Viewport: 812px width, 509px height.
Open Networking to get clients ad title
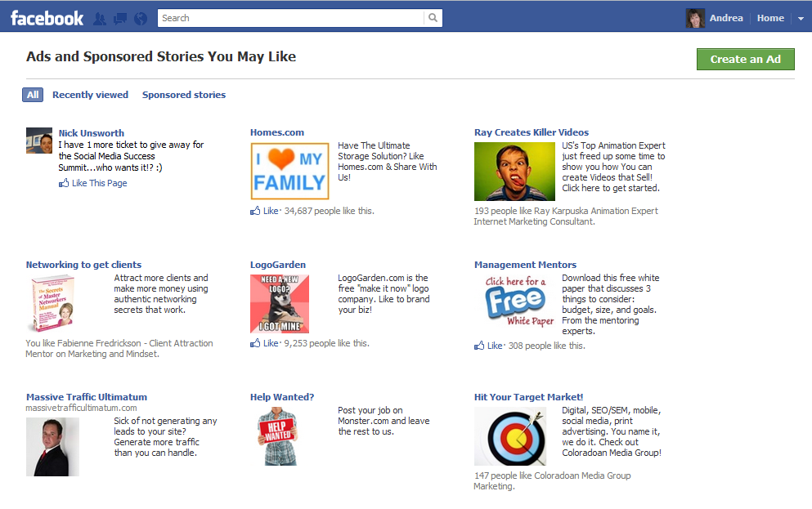pos(83,265)
